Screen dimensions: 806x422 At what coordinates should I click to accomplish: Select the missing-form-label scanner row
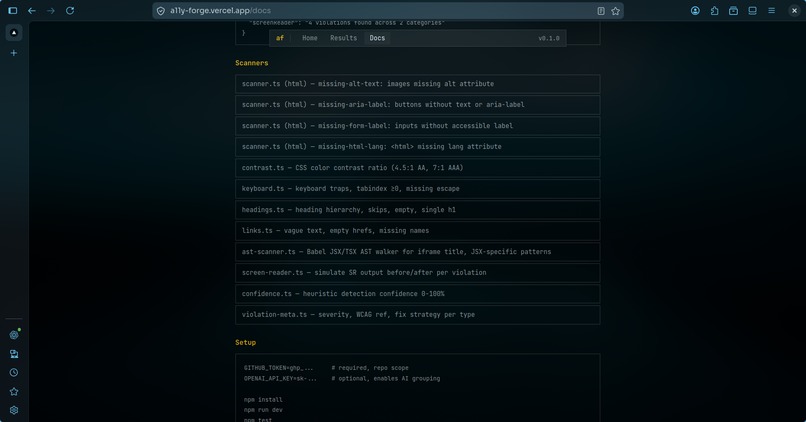[x=417, y=126]
